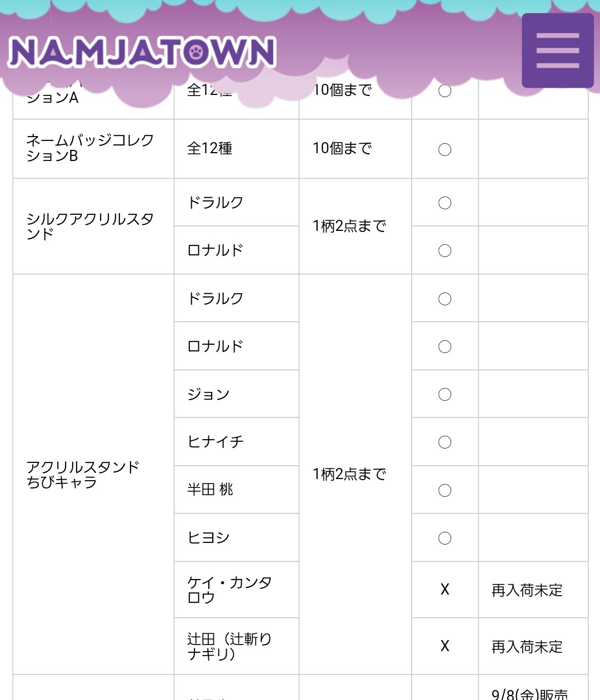Click the circle in the 半田 桃 row
The image size is (600, 700).
444,491
